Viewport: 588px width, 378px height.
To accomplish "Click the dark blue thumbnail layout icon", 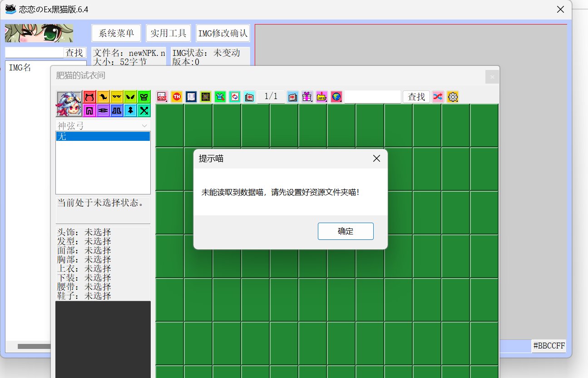I will [191, 97].
